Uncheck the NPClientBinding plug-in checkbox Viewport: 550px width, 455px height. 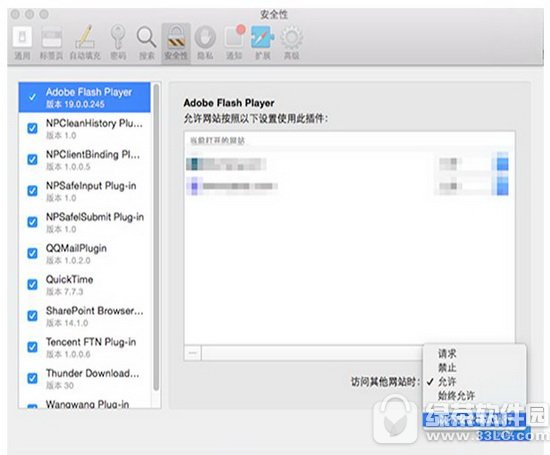[x=32, y=159]
